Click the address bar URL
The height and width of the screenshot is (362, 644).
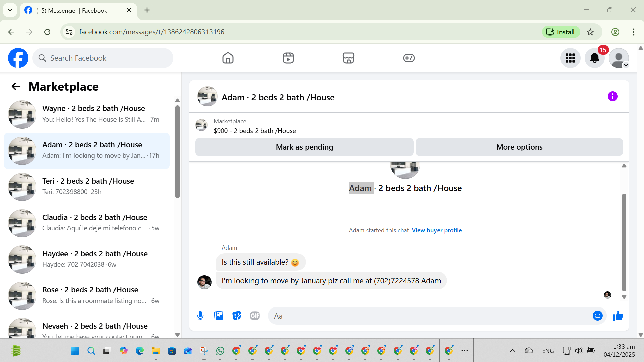coord(151,32)
